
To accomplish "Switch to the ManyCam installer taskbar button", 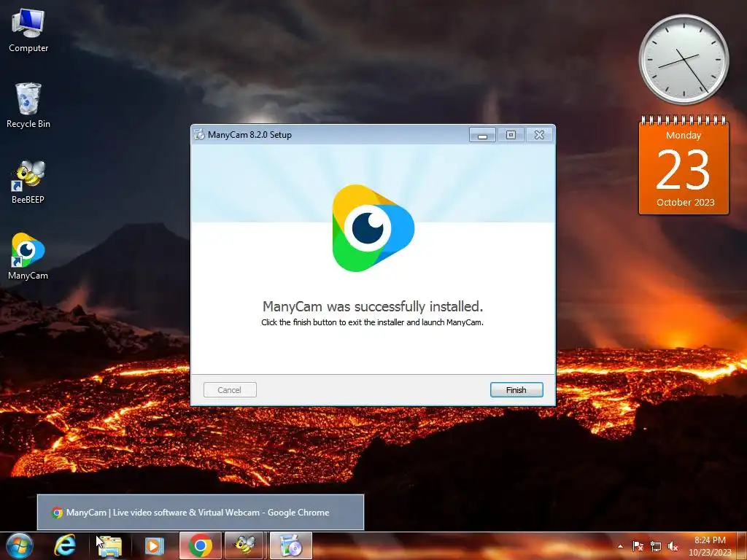I will coord(291,545).
